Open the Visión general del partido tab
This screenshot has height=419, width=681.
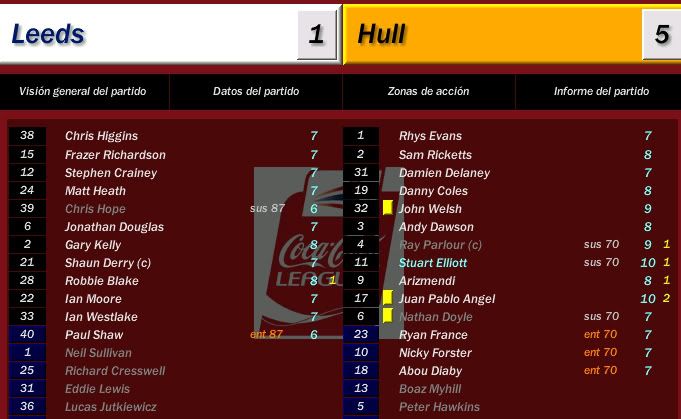point(83,91)
